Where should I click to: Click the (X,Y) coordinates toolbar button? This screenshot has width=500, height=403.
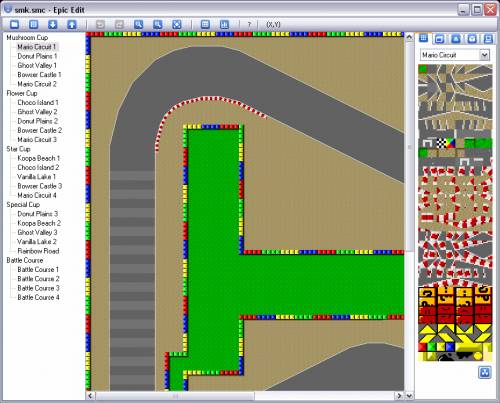(x=273, y=24)
